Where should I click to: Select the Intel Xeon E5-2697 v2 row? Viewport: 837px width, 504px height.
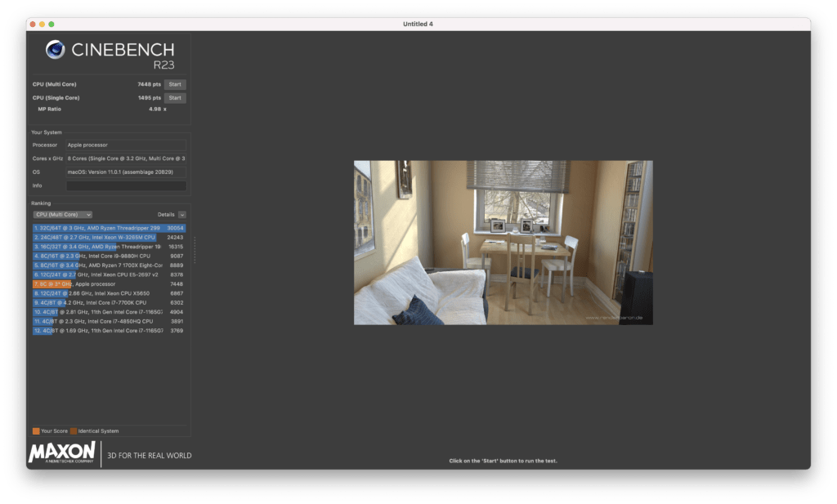click(109, 274)
